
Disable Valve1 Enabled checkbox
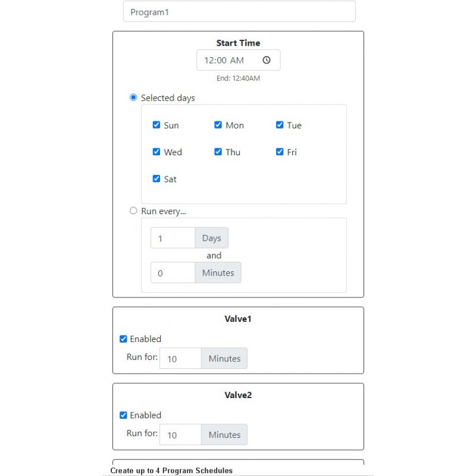(123, 339)
